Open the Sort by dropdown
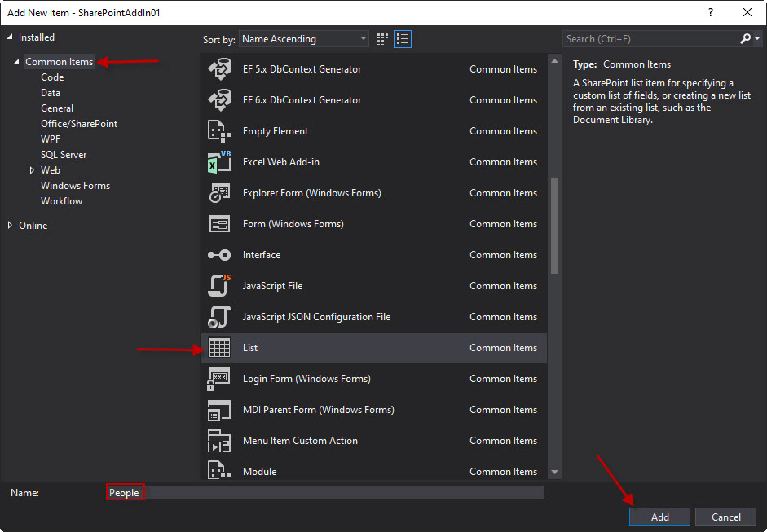767x532 pixels. 303,39
